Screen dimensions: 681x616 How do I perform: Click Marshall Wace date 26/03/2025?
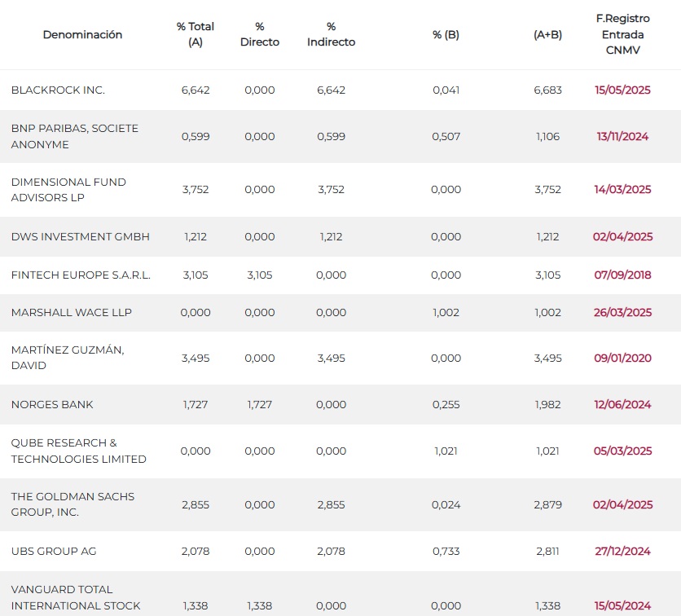[622, 312]
